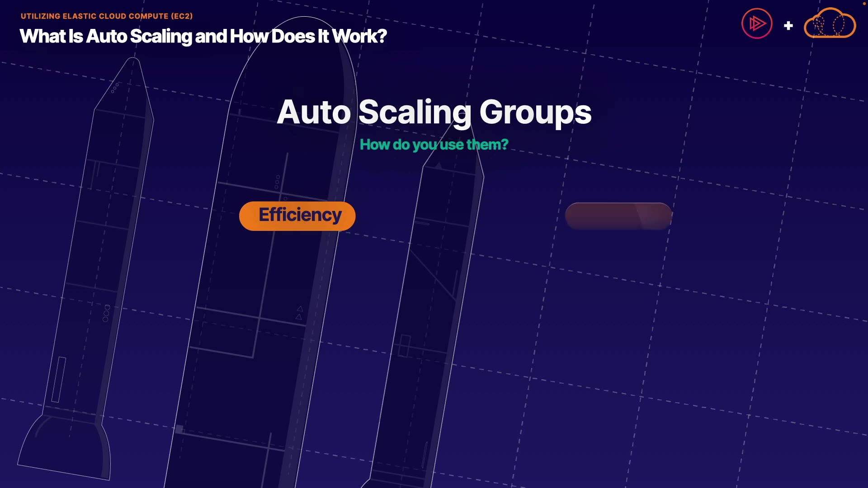868x488 pixels.
Task: Click the white plus sign between logos
Action: pos(788,26)
